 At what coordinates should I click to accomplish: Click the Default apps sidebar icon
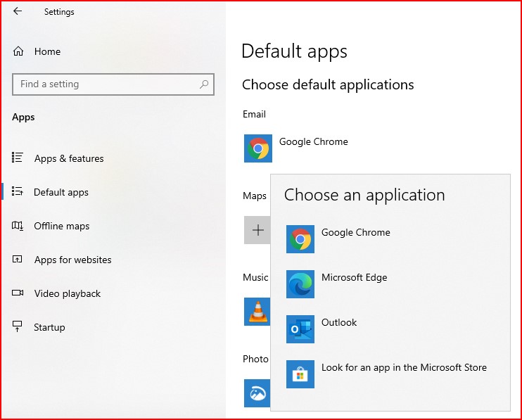click(18, 191)
